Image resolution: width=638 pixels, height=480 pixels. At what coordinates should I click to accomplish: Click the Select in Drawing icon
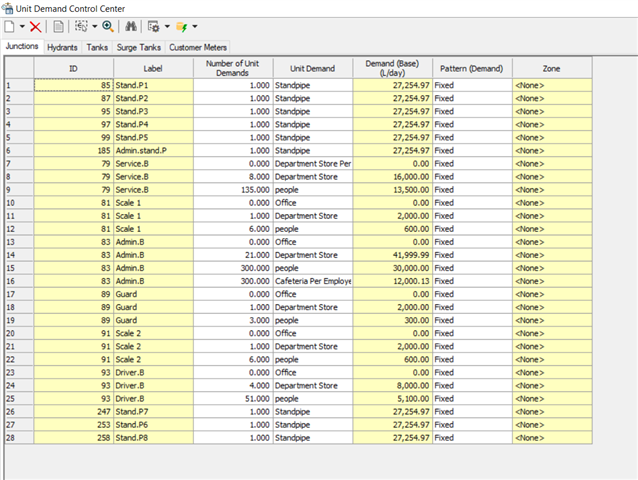[x=81, y=27]
